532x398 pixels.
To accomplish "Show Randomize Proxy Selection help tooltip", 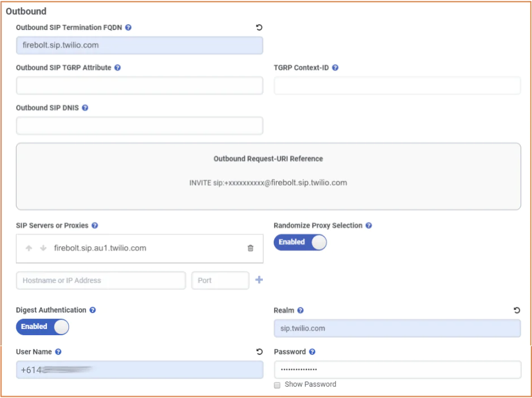I will (x=369, y=225).
